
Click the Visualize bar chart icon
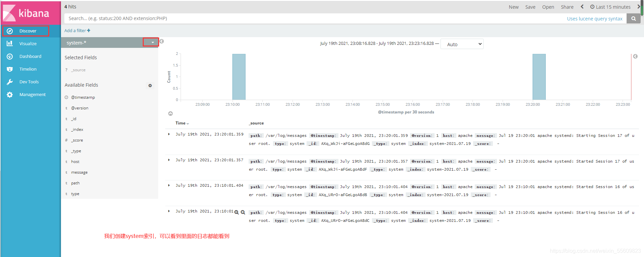[x=10, y=44]
